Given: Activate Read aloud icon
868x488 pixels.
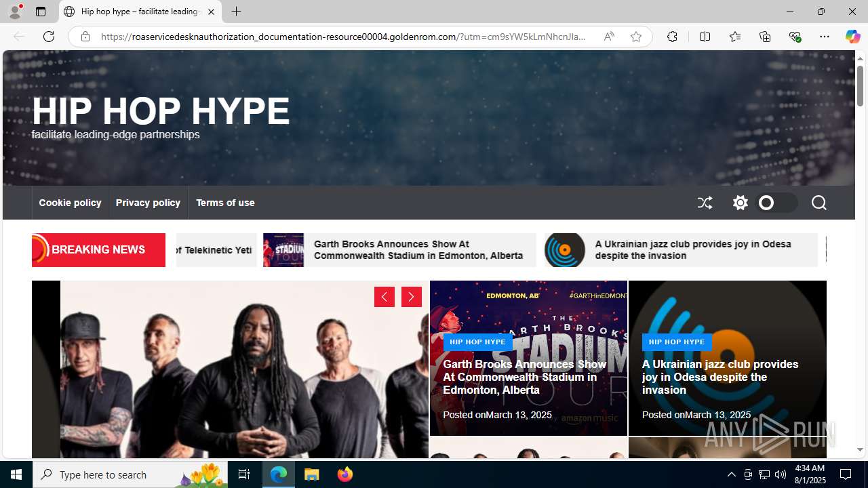Looking at the screenshot, I should 609,37.
